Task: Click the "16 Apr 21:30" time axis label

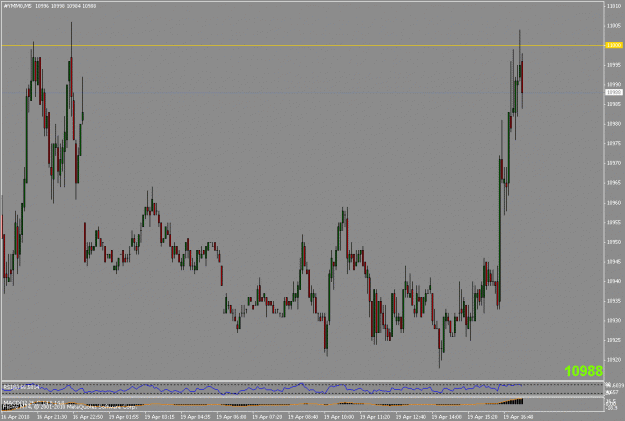Action: tap(52, 417)
